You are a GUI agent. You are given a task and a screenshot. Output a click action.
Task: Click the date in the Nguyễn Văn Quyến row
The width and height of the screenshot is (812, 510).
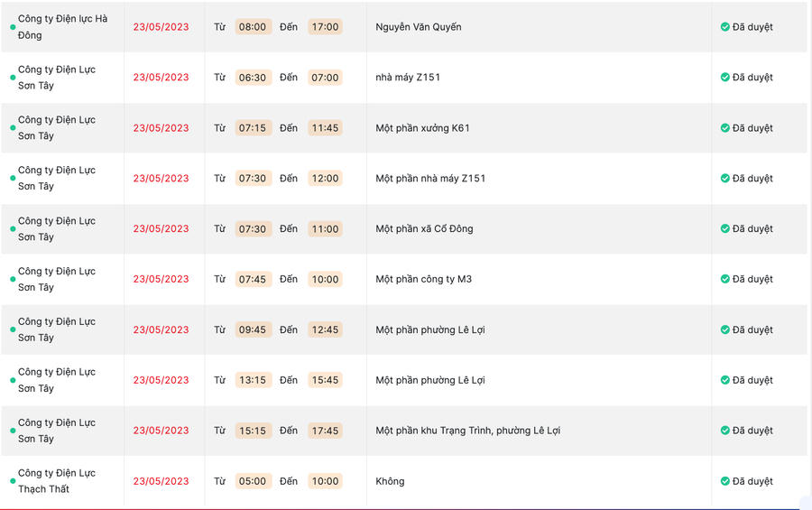[x=161, y=27]
